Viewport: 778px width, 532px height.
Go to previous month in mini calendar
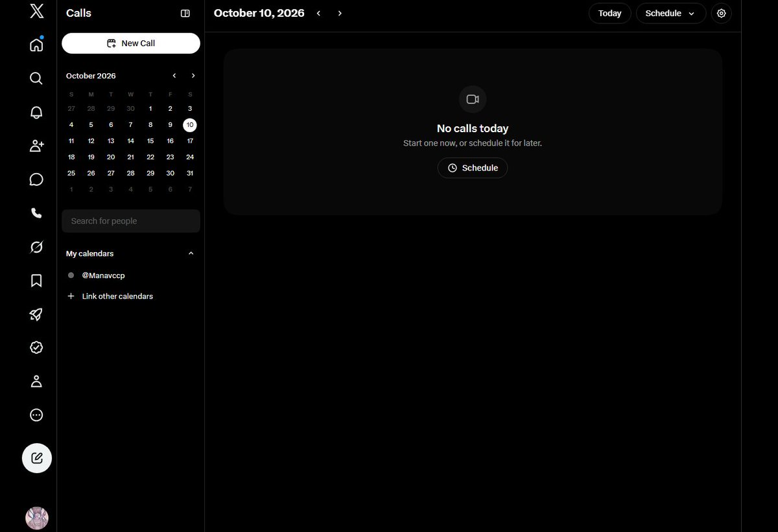click(174, 76)
